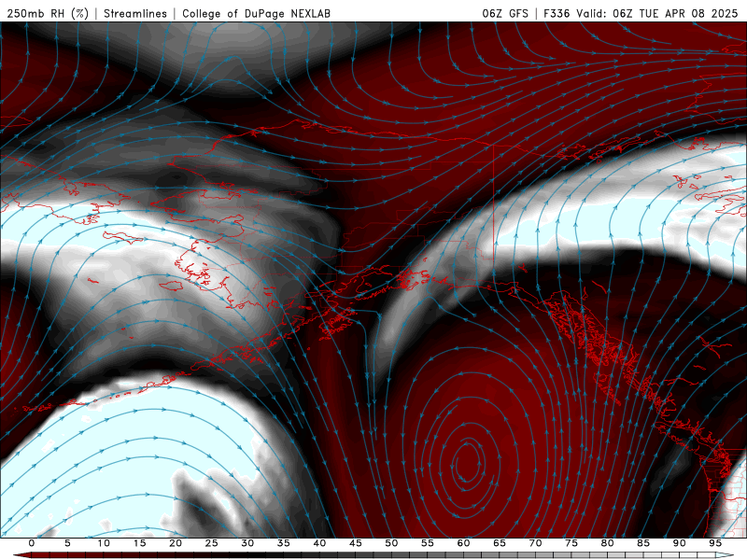This screenshot has width=747, height=560.
Task: Click the "10" colorbar scale label
Action: (x=104, y=543)
